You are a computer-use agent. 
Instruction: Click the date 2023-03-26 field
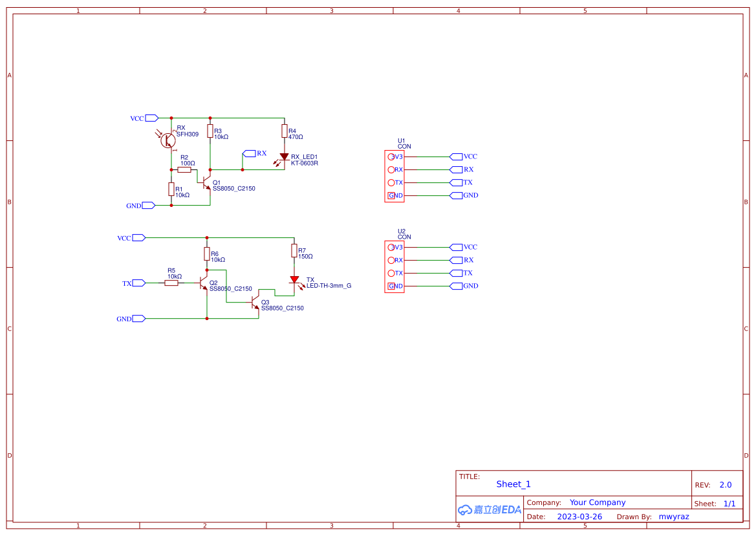point(579,517)
